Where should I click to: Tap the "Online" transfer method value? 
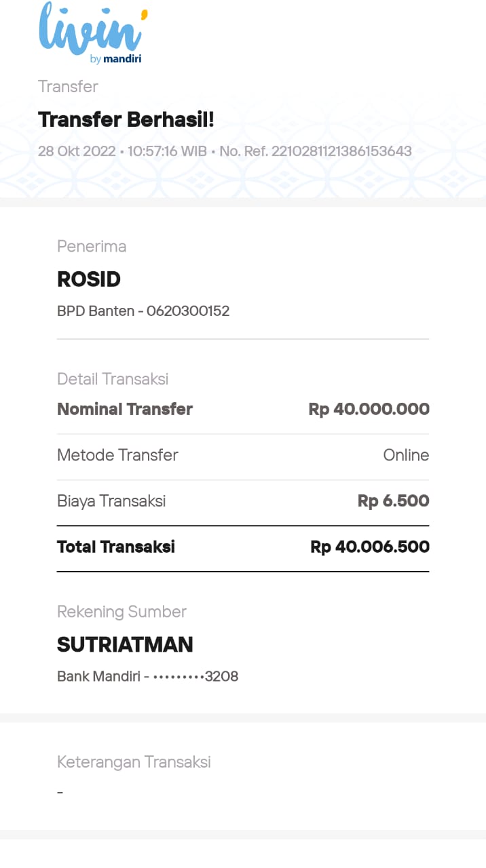coord(406,455)
